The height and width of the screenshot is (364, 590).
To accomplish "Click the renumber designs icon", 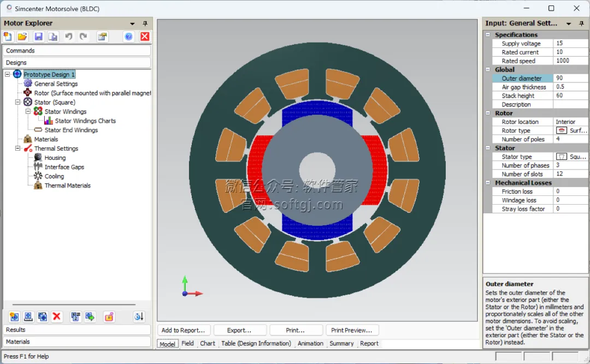I will [x=75, y=317].
